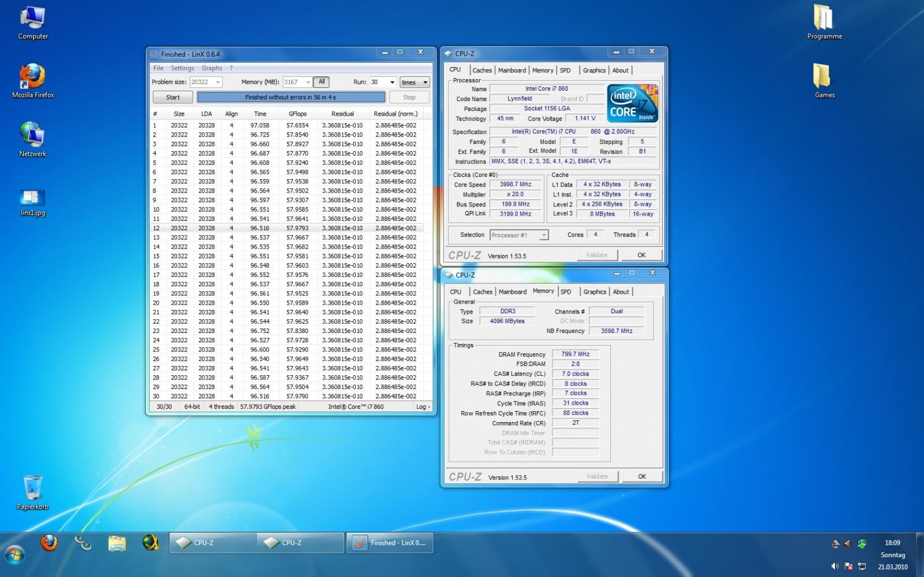Screen dimensions: 924x577
Task: Open the Graphs menu in LinX
Action: [x=212, y=68]
